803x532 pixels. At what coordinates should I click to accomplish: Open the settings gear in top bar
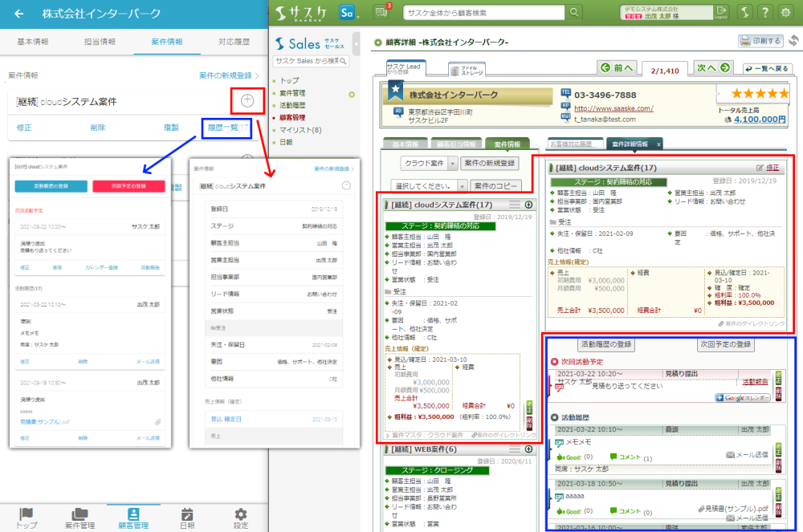point(785,12)
